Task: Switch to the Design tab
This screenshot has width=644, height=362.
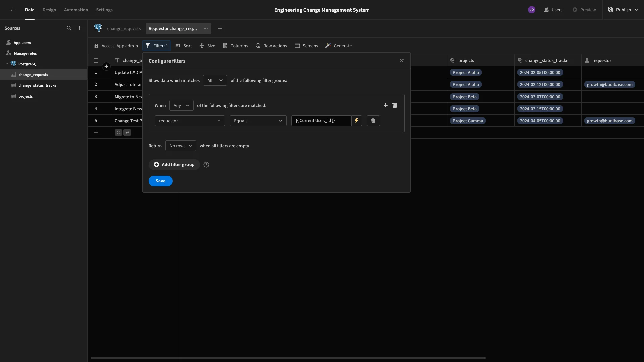Action: [x=49, y=10]
